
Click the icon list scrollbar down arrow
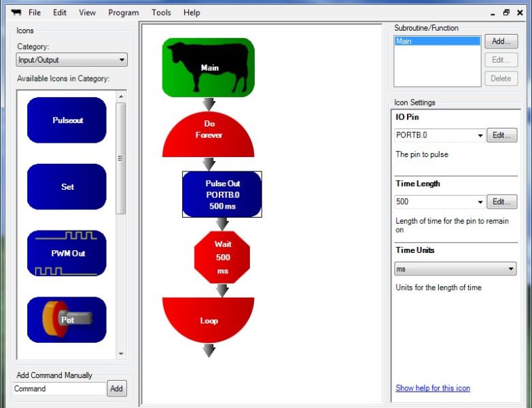[x=121, y=354]
